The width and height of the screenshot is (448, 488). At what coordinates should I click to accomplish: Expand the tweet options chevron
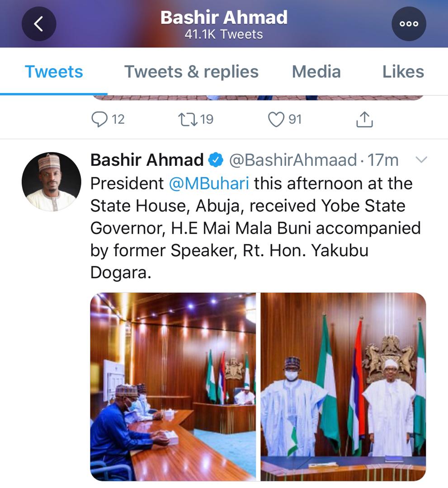[x=421, y=160]
